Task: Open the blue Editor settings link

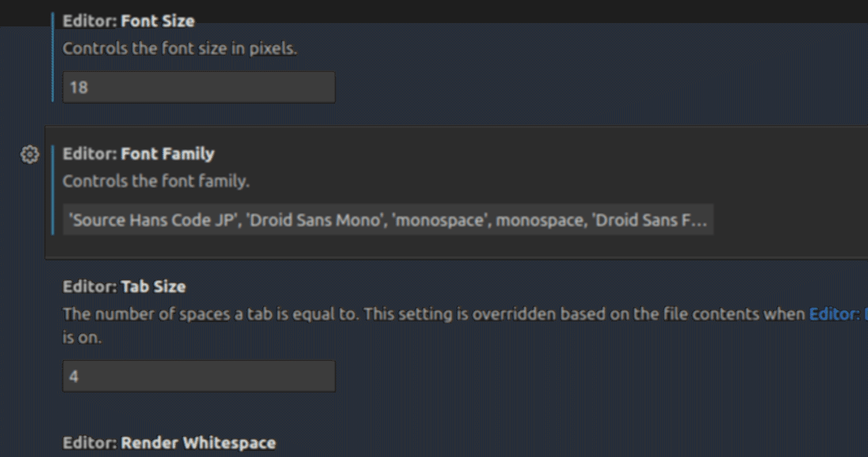Action: coord(835,314)
